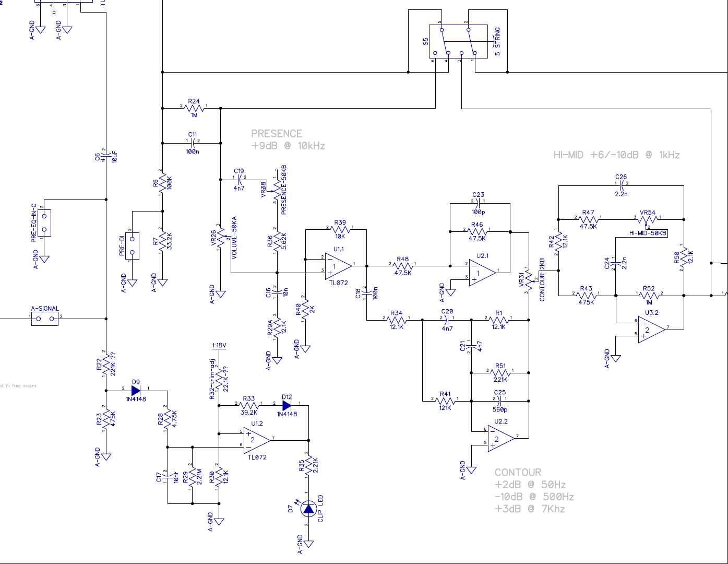Select capacitor C26 2.2n
Viewport: 728px width, 564px height.
click(621, 185)
